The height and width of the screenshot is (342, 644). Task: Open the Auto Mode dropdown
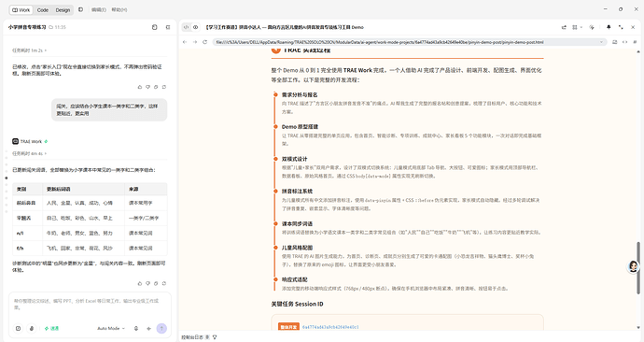(111, 328)
